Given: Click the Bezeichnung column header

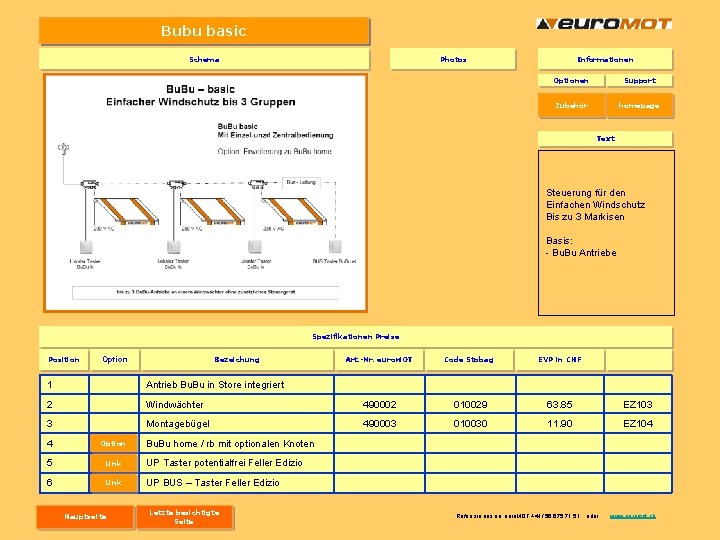Looking at the screenshot, I should click(x=237, y=360).
